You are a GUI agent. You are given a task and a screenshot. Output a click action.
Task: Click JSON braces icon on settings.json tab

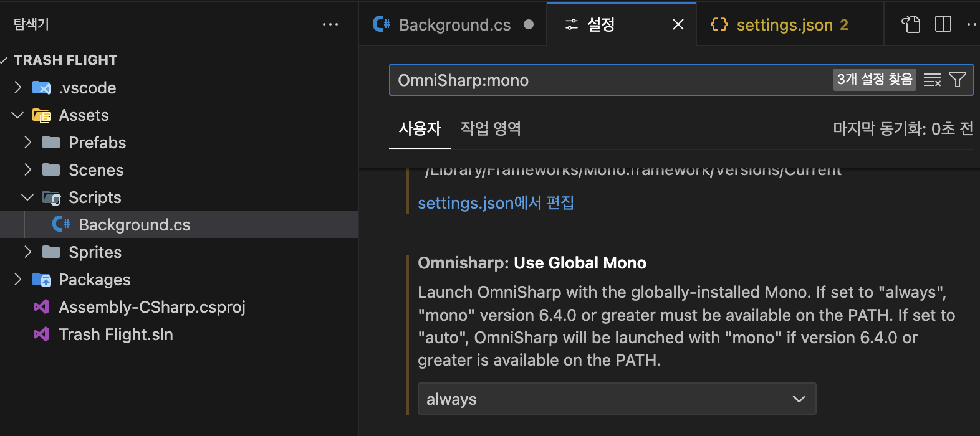coord(719,24)
